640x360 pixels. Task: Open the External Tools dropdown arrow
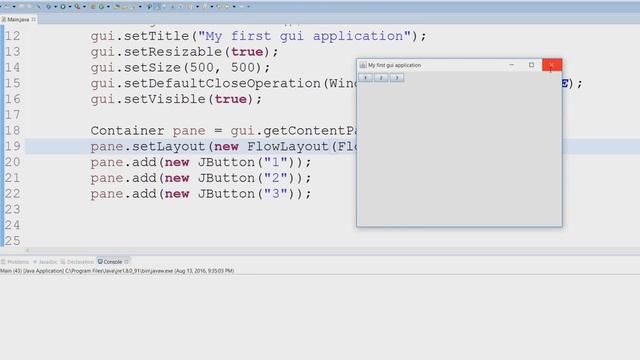click(84, 7)
